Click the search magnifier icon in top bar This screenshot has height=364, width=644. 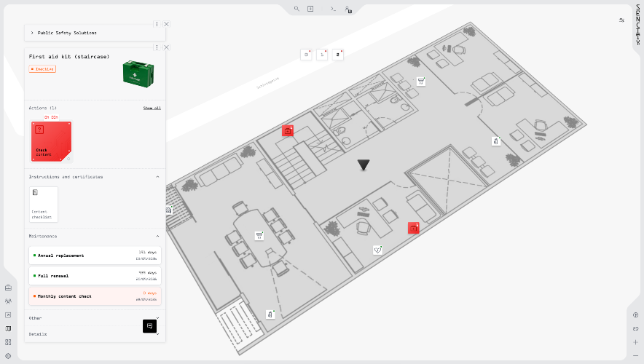coord(297,9)
